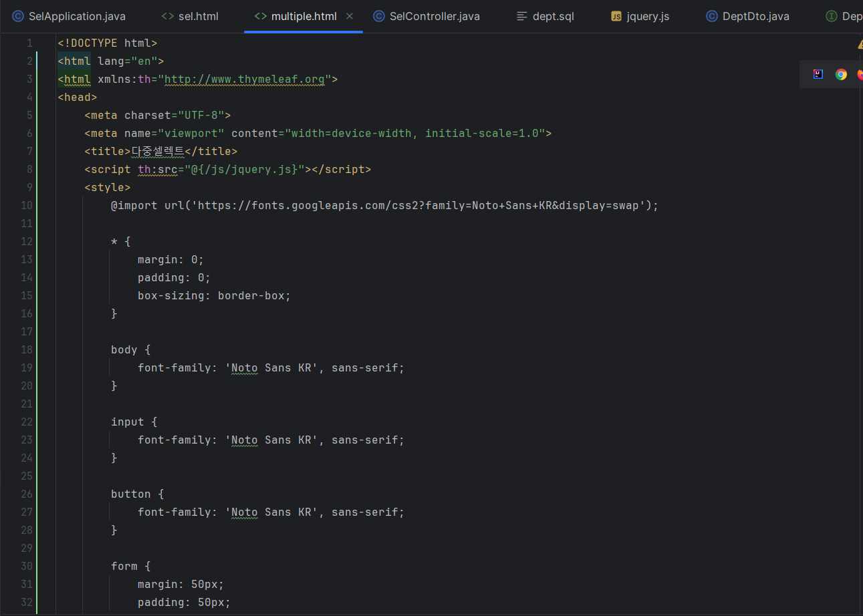Click the lang="en" attribute text
Screen dimensions: 863x616
(x=128, y=61)
